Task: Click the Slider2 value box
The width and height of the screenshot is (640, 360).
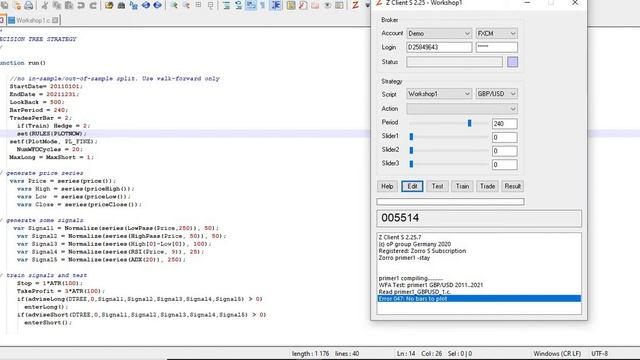Action: click(504, 151)
